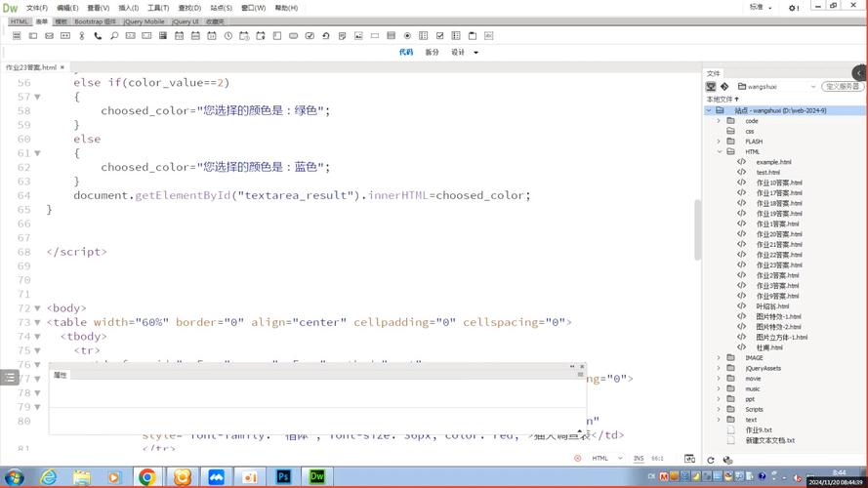The width and height of the screenshot is (868, 488).
Task: Collapse the tbody tag at line 74
Action: tap(38, 337)
